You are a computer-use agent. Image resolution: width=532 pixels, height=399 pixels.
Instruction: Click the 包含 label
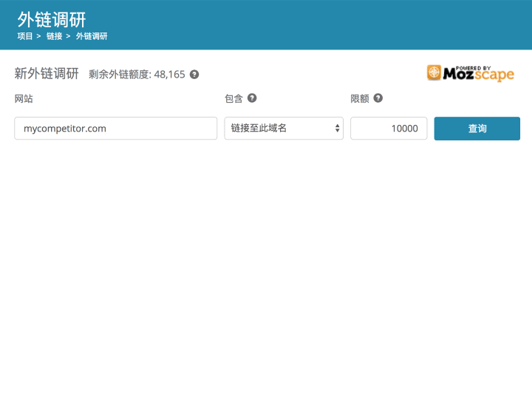(233, 98)
